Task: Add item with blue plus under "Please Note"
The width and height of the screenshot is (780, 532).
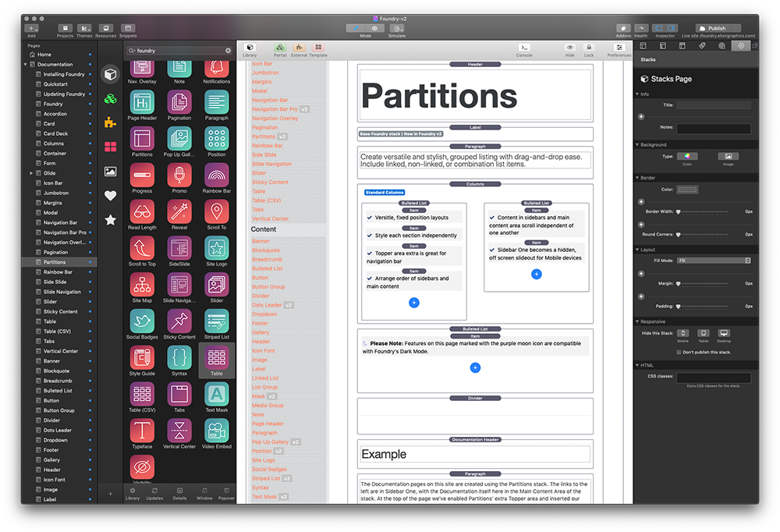Action: (475, 367)
